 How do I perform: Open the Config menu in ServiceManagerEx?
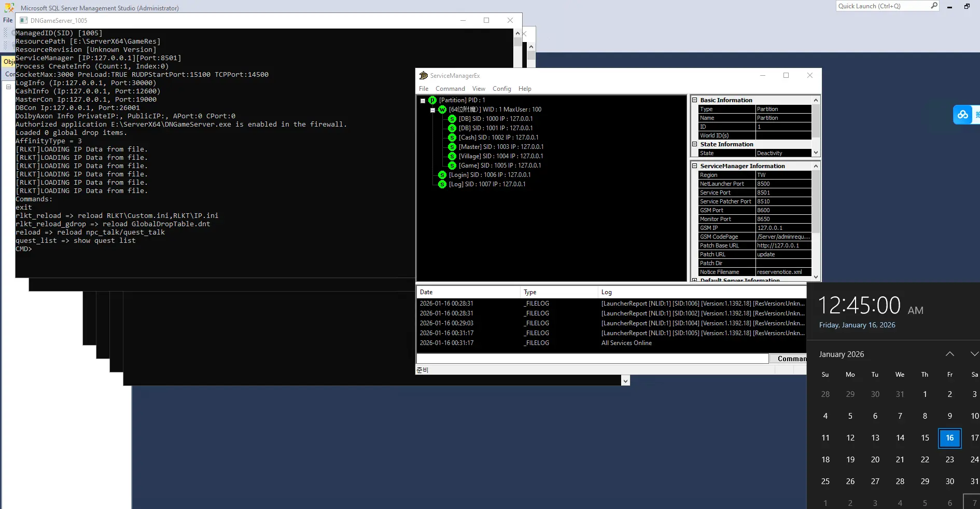point(501,89)
